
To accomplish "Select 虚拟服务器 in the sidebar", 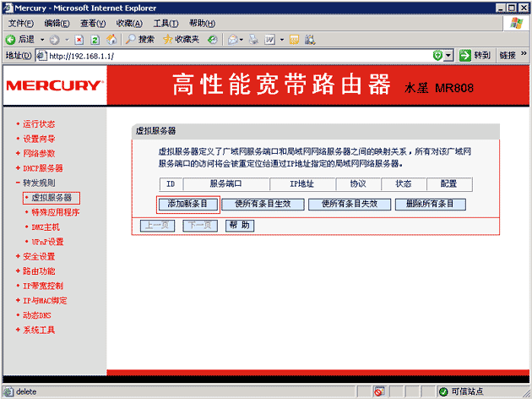I will coord(52,198).
